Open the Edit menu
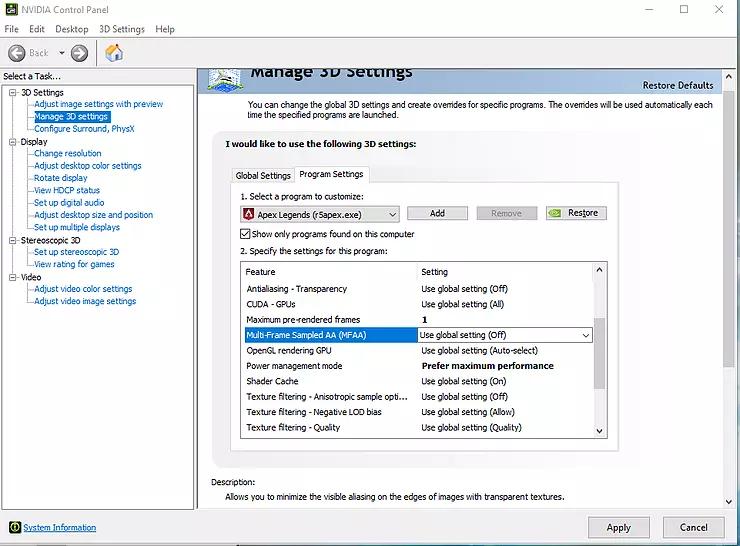This screenshot has width=740, height=546. coord(37,29)
